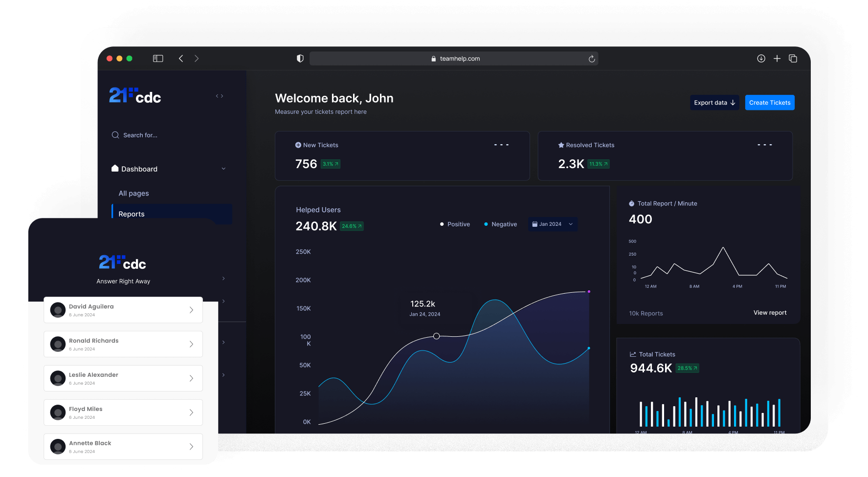
Task: Toggle the Positive series legend
Action: pos(455,224)
